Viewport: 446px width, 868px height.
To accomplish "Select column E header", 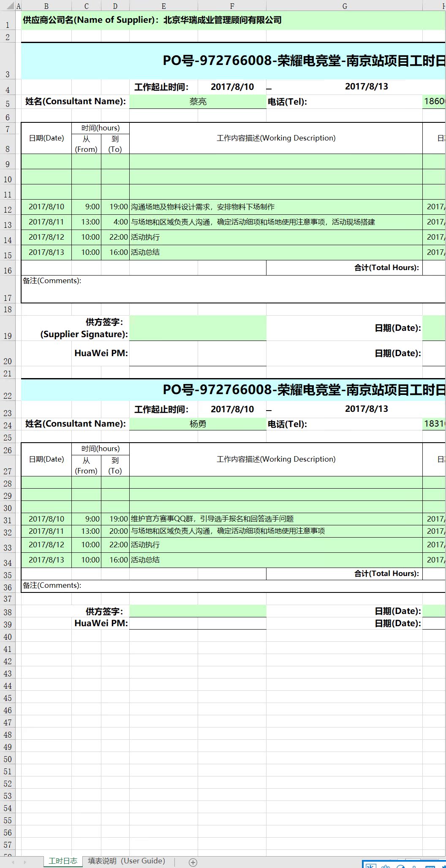I will (164, 6).
